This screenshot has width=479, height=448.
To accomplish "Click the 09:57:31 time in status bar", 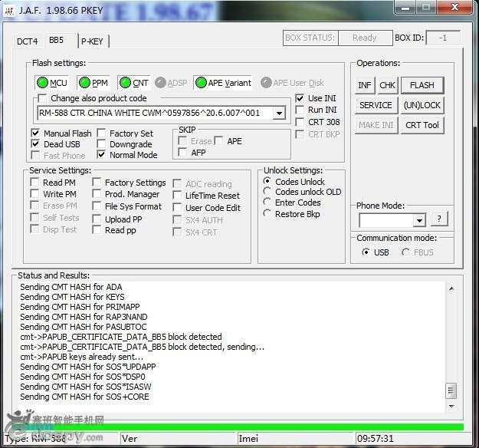I will tap(376, 439).
